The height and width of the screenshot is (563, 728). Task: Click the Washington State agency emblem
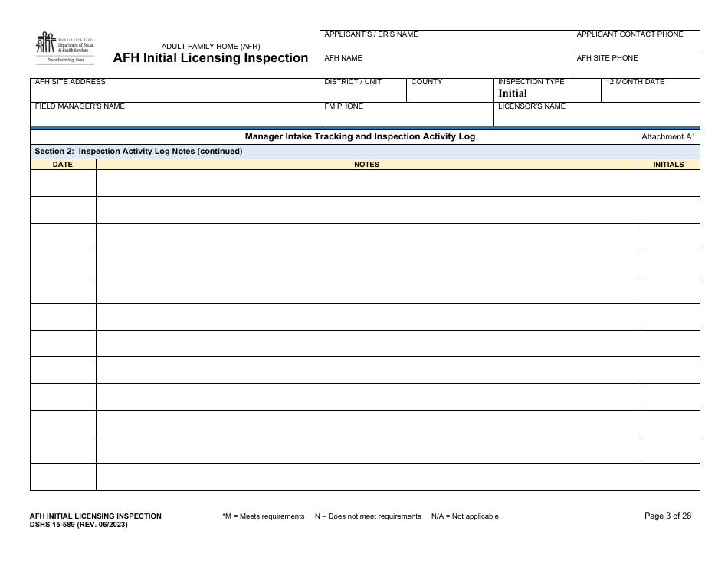tap(47, 42)
